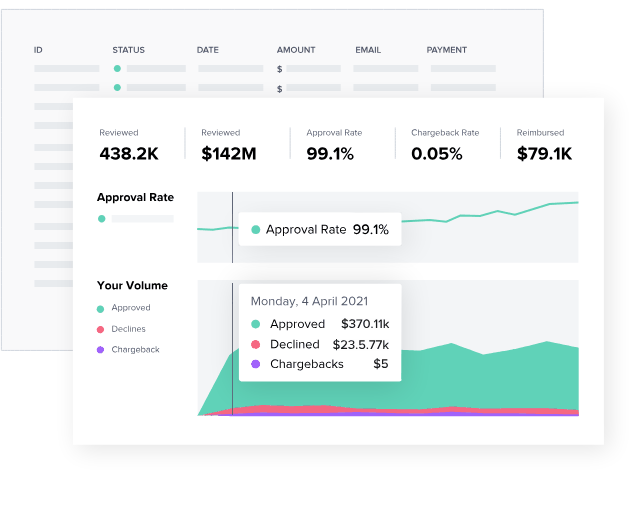Click the green status dot in first row
The height and width of the screenshot is (507, 641).
(x=117, y=69)
